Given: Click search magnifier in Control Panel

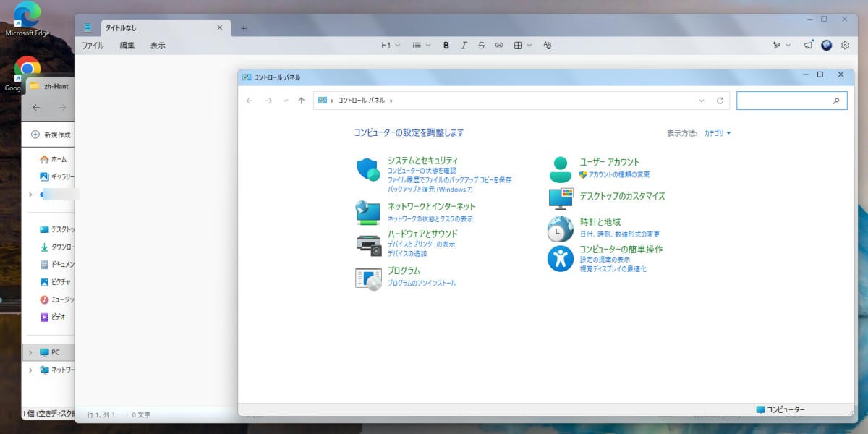Looking at the screenshot, I should (836, 101).
